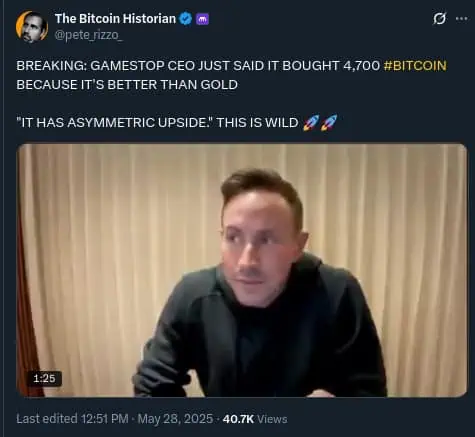The height and width of the screenshot is (437, 475).
Task: Open the #BITCOIN hashtag
Action: pos(415,66)
